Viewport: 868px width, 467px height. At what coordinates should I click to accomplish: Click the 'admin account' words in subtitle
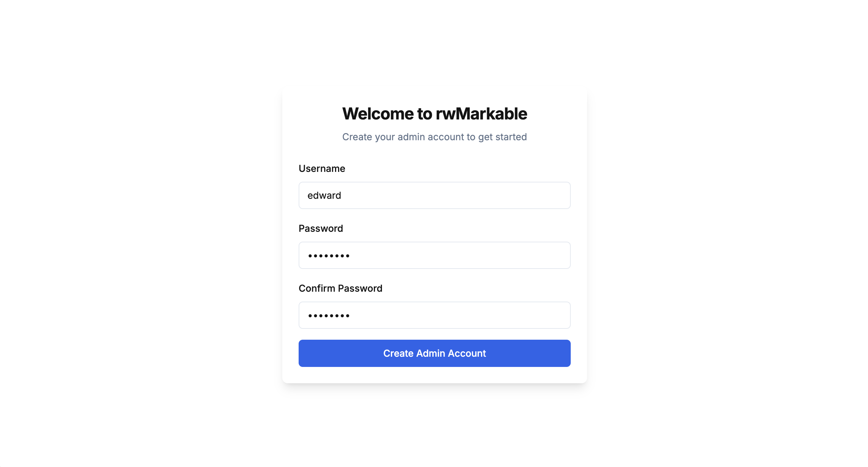click(x=431, y=137)
